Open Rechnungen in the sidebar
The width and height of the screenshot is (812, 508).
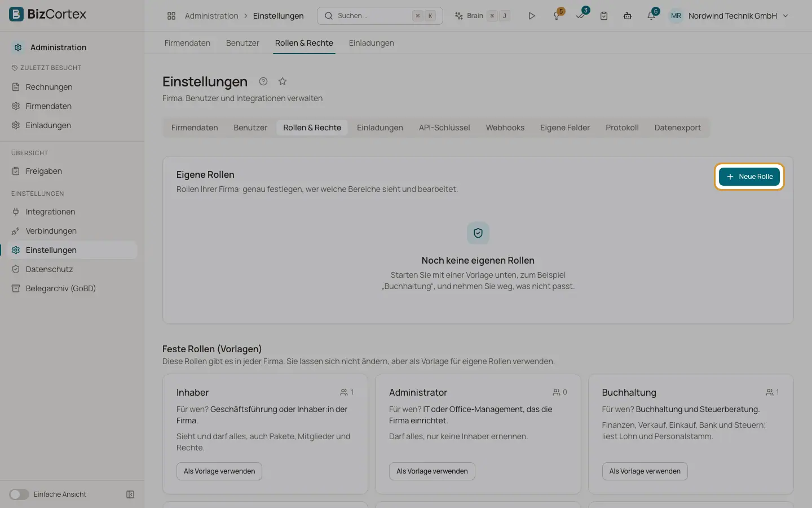tap(73, 87)
